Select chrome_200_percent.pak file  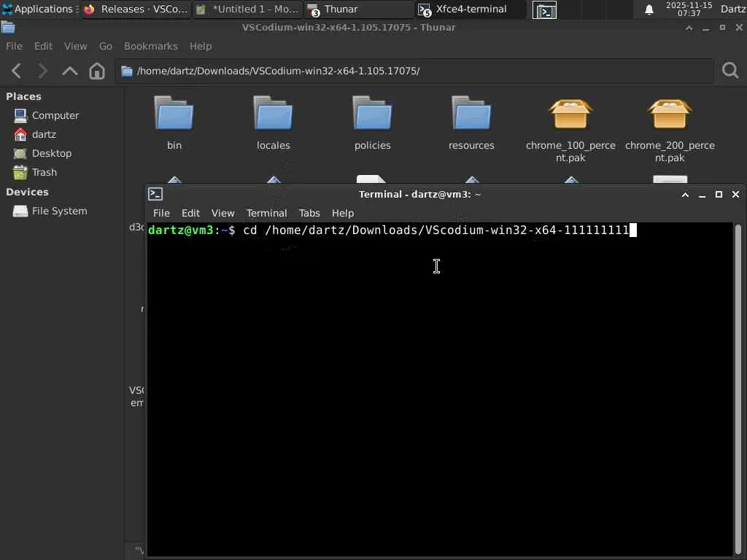(670, 129)
